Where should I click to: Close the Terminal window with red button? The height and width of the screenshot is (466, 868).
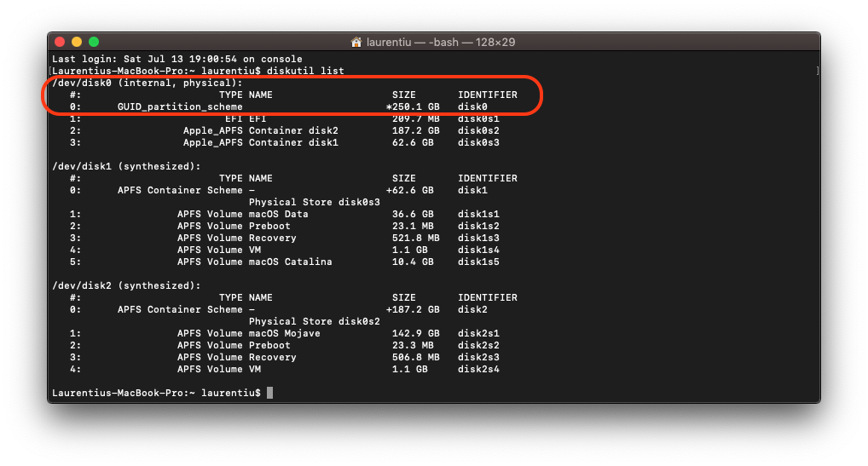point(60,42)
